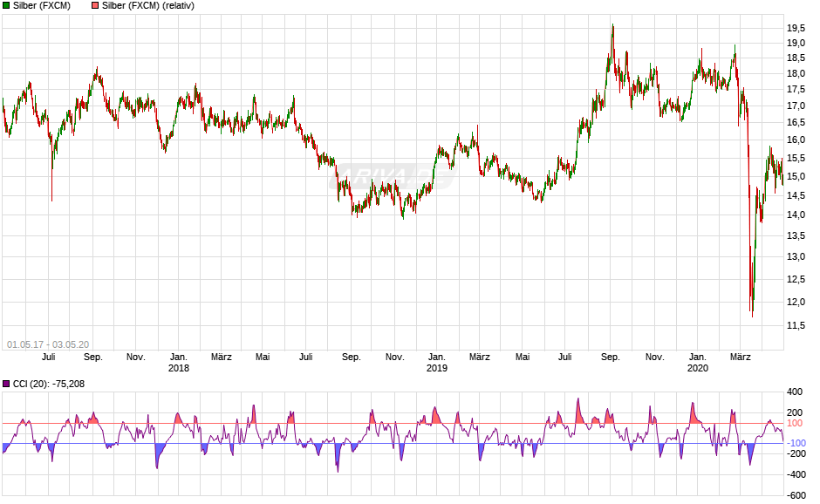
Task: Click the 19,5 price axis label
Action: (796, 28)
